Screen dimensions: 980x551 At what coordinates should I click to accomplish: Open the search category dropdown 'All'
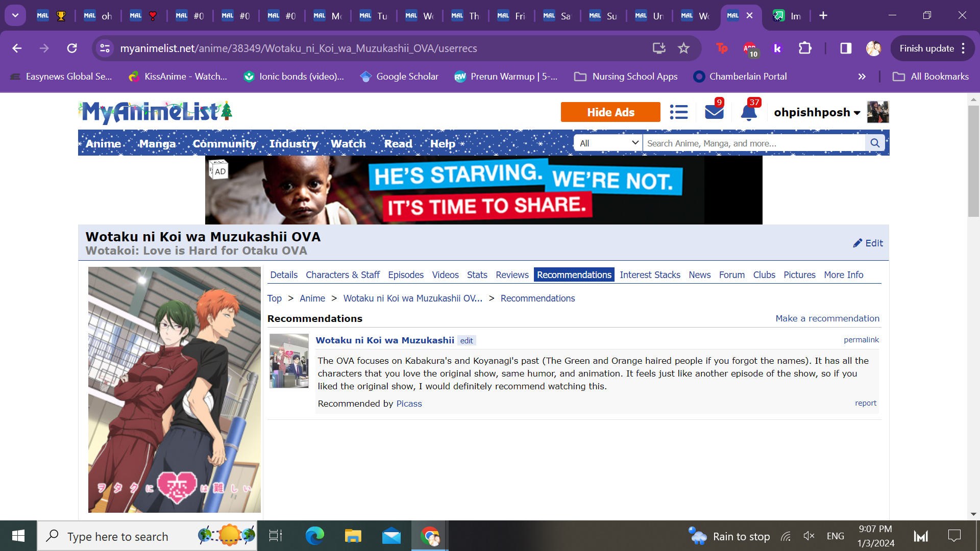(608, 143)
